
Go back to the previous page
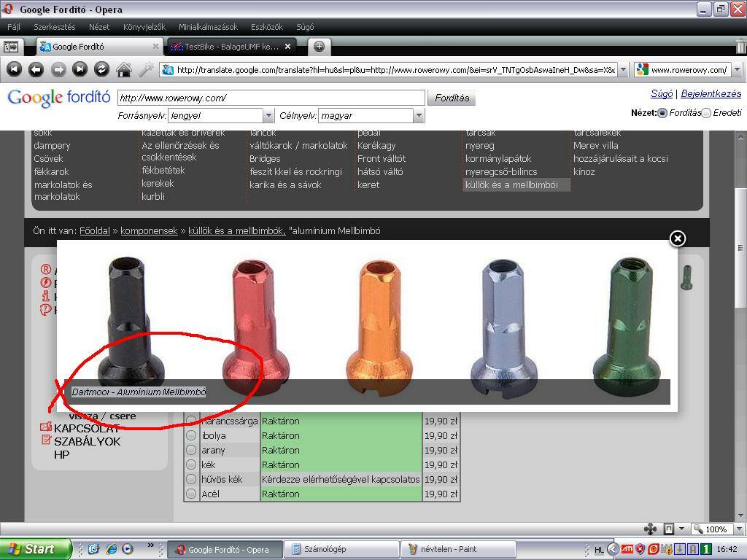tap(36, 69)
